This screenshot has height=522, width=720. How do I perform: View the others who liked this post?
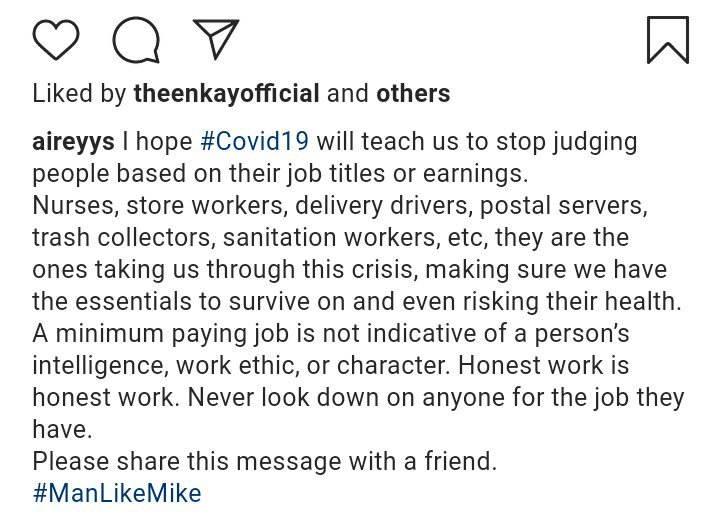tap(413, 94)
